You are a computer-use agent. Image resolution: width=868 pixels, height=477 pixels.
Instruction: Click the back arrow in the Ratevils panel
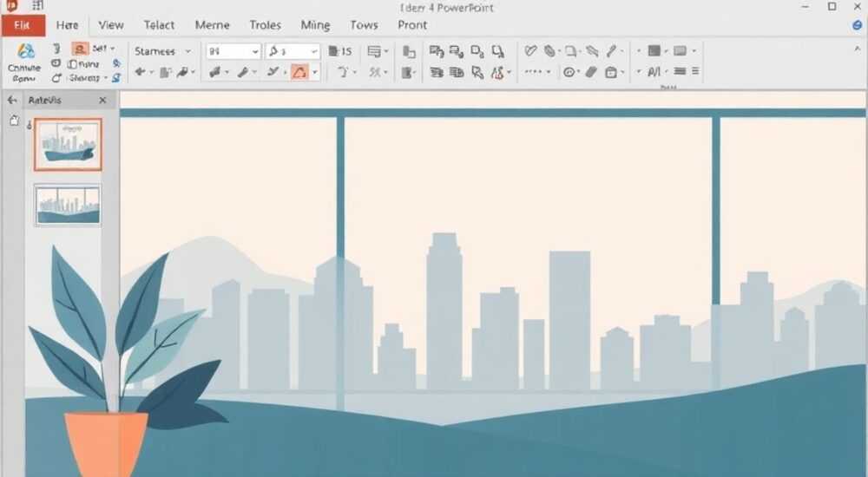[x=12, y=100]
